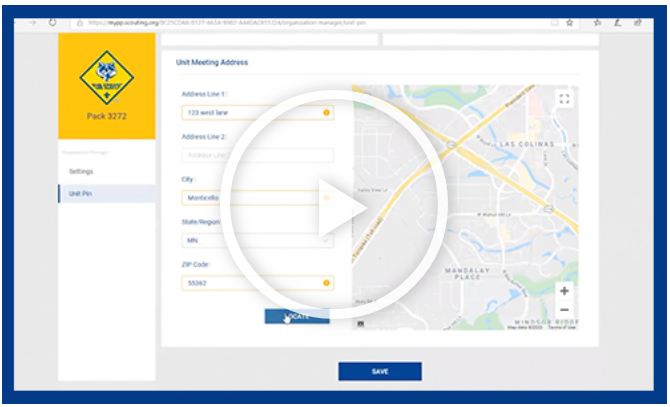
Task: Open the browser share icon
Action: click(637, 21)
